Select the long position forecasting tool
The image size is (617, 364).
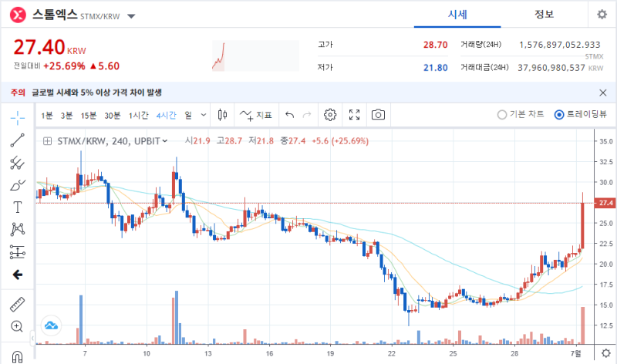17,252
